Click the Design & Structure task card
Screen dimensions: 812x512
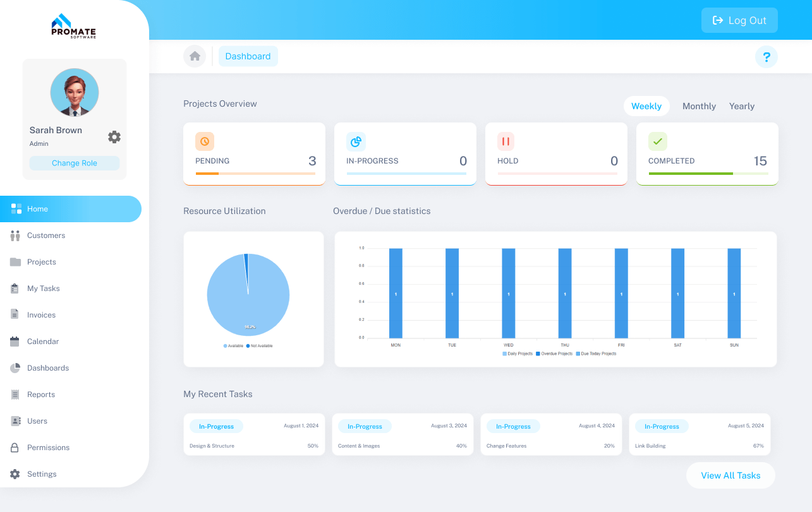(253, 434)
